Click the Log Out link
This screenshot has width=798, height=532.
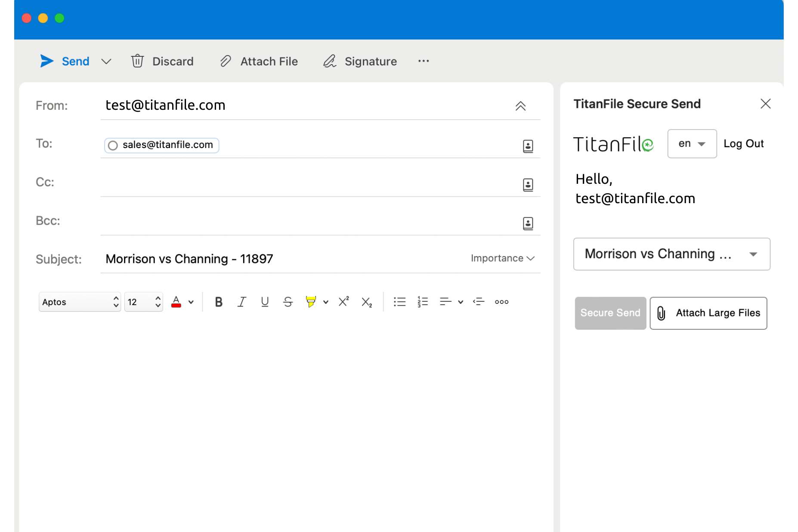[743, 144]
